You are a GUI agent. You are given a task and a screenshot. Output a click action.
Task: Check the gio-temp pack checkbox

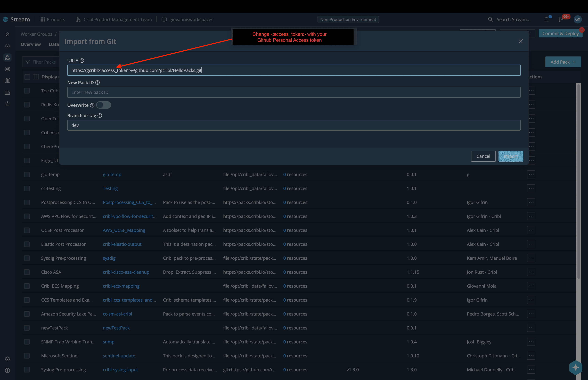(x=27, y=175)
